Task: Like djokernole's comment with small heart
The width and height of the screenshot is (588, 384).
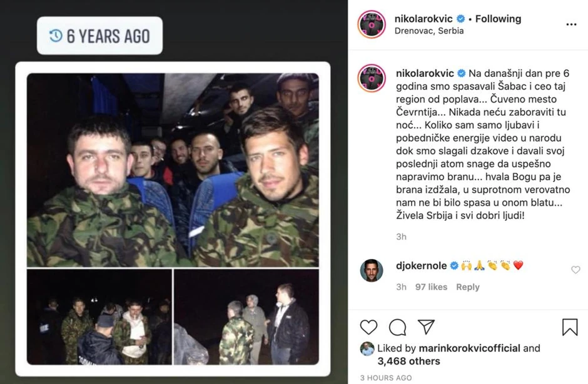Action: 575,270
